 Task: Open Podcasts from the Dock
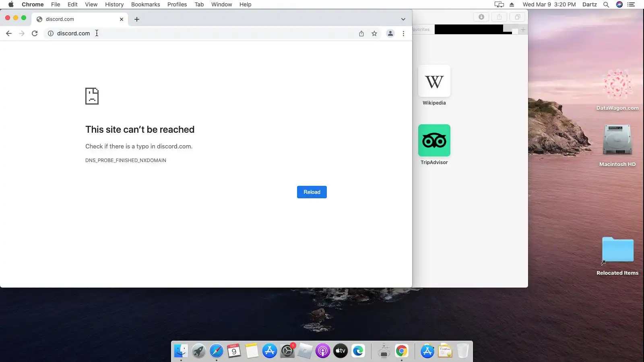pos(323,351)
